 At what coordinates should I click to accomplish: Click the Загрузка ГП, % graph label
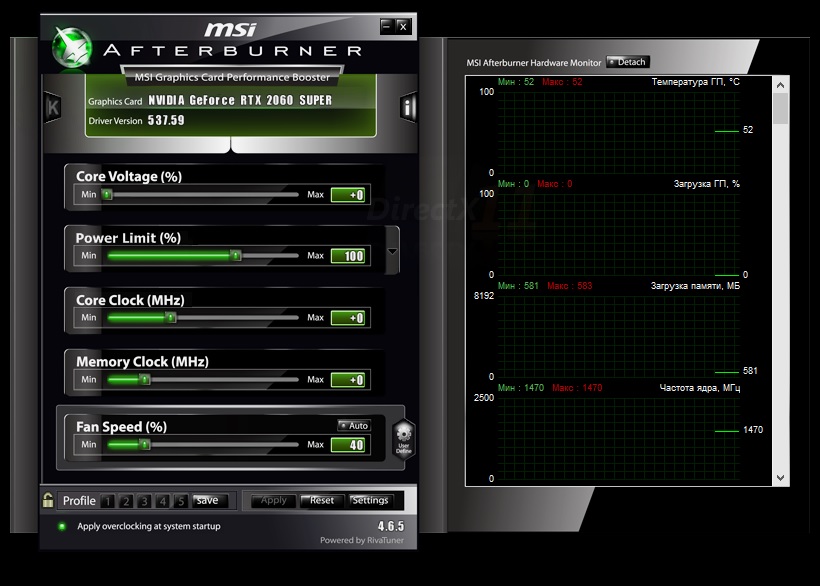pos(707,183)
